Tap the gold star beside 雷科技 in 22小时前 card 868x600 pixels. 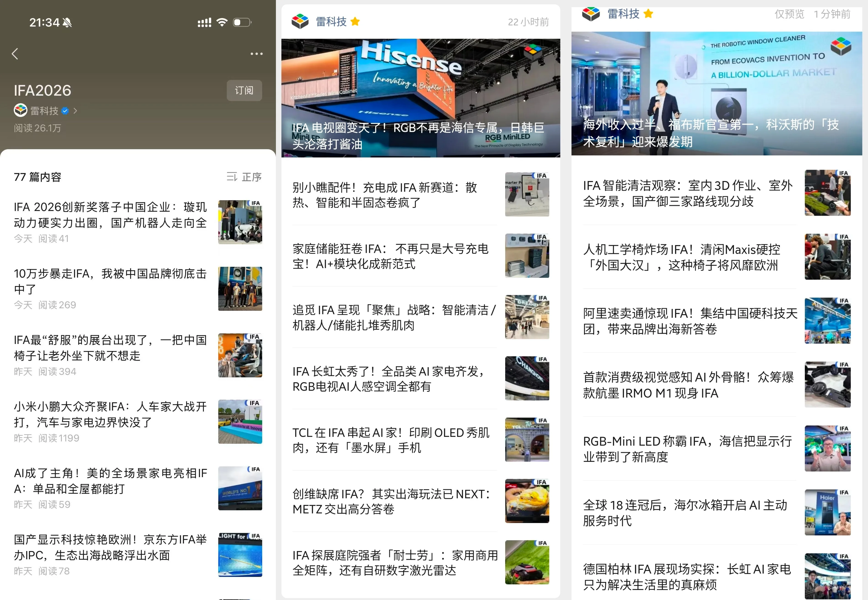tap(355, 22)
